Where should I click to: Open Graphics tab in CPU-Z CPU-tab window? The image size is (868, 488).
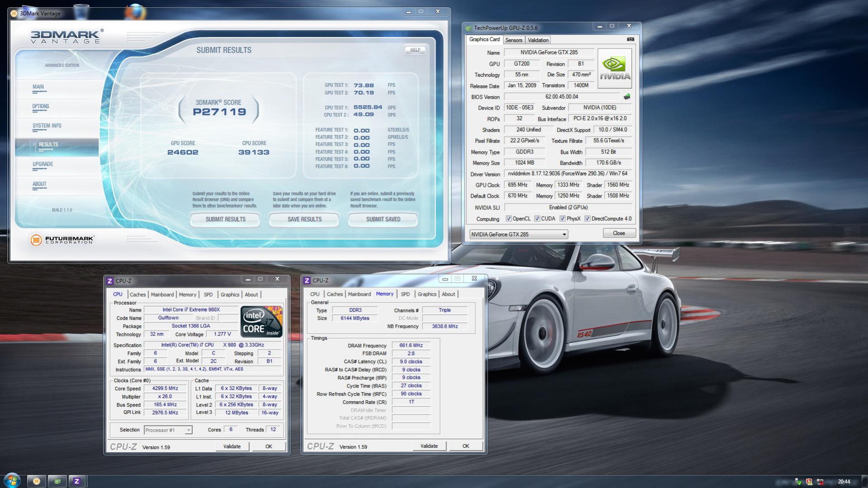[x=230, y=294]
